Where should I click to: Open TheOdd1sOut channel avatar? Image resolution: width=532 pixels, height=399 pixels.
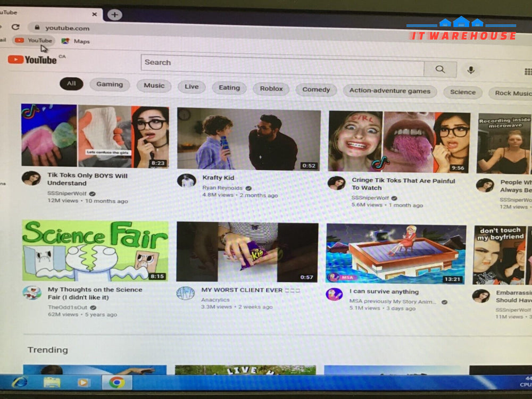click(32, 293)
